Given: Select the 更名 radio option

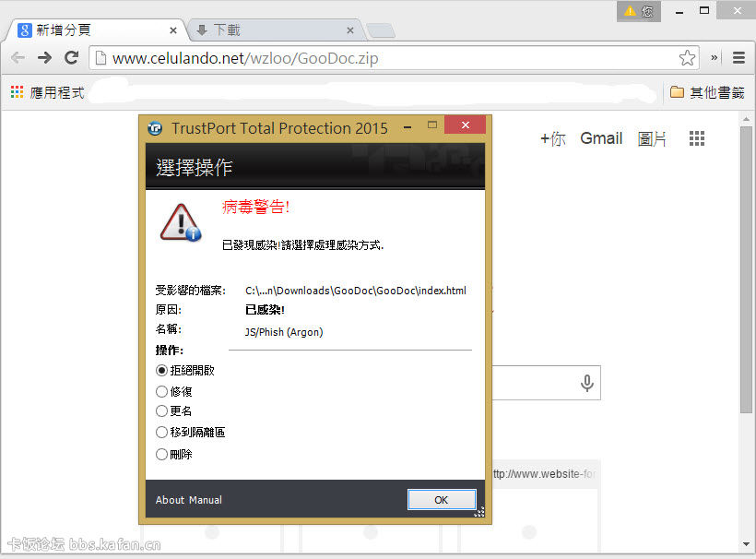Looking at the screenshot, I should (162, 410).
